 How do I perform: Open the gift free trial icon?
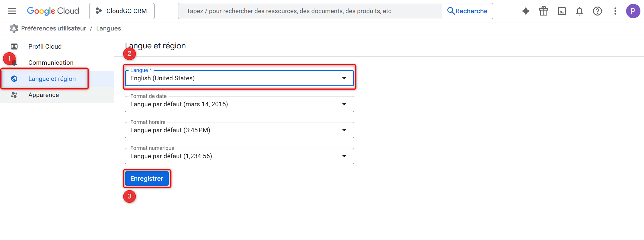543,11
